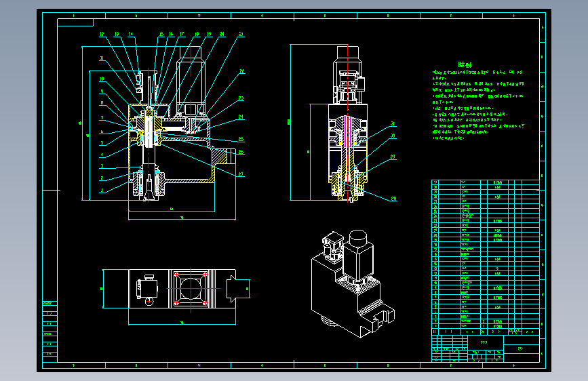This screenshot has width=588, height=381.
Task: Pick part balloon number 29
Action: (393, 157)
